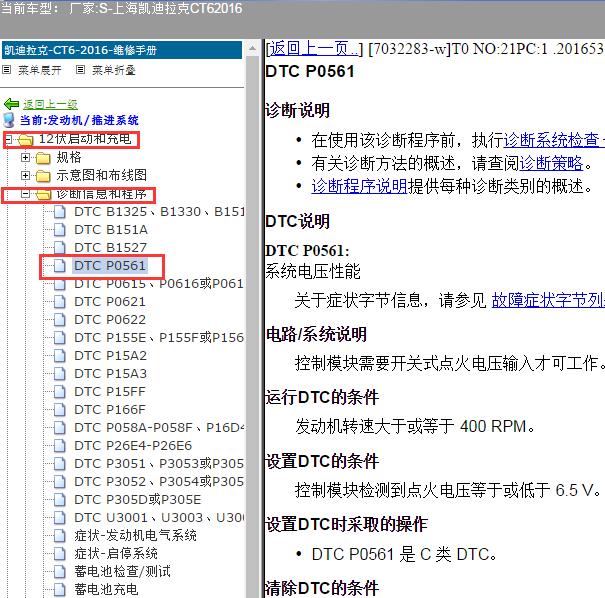The height and width of the screenshot is (598, 605).
Task: Click document icon beside DTC P166F
Action: pyautogui.click(x=59, y=409)
